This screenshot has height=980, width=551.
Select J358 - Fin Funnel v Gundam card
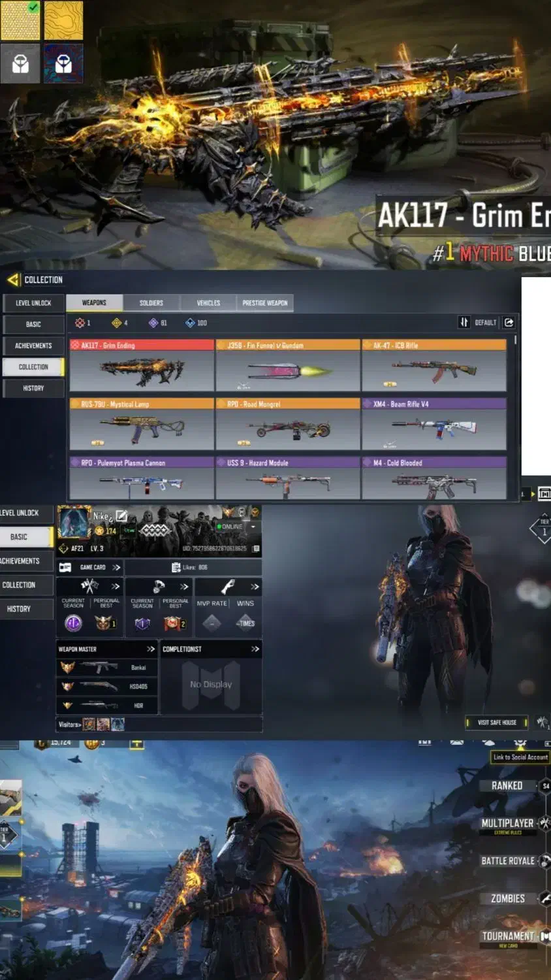click(x=288, y=365)
